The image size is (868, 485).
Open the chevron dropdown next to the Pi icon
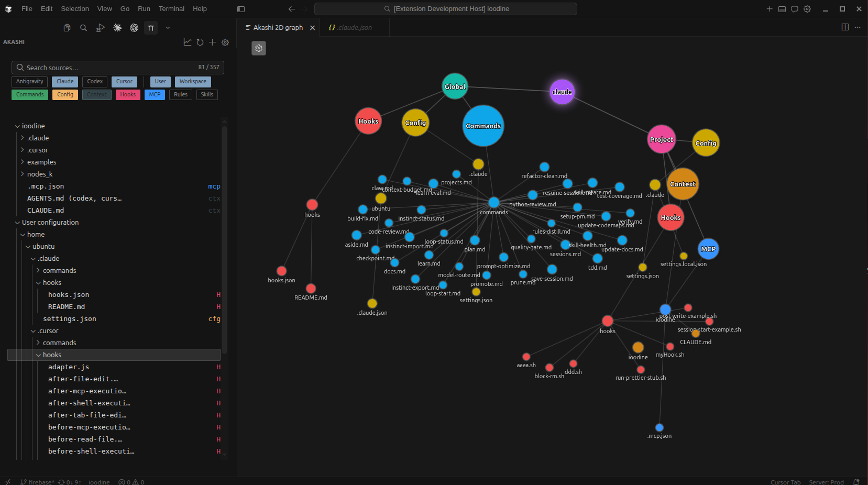coord(168,27)
